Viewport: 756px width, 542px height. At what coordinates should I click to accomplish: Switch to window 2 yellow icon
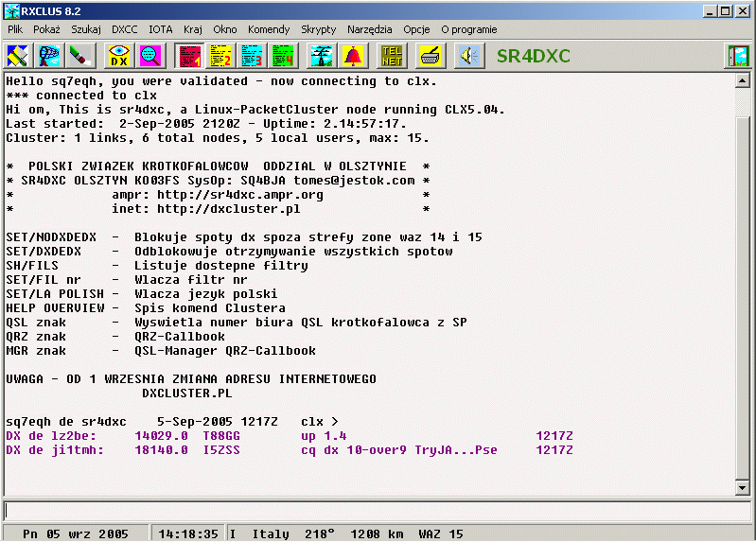[x=220, y=56]
